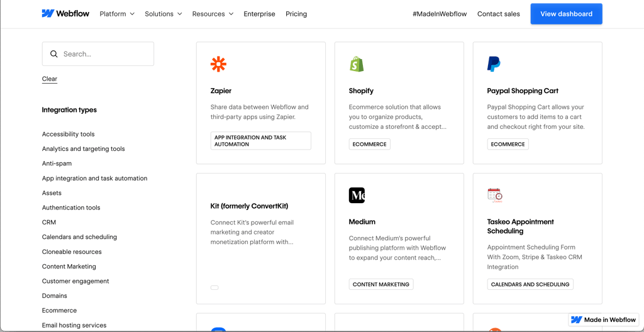
Task: Open the Taskeo Appointment Scheduling title
Action: (520, 226)
